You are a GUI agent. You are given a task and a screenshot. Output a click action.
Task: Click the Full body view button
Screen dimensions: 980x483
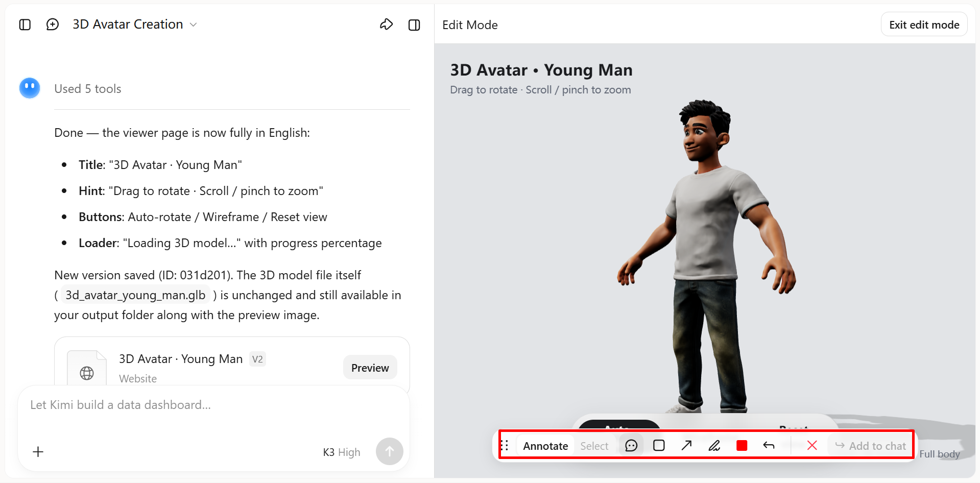coord(940,454)
